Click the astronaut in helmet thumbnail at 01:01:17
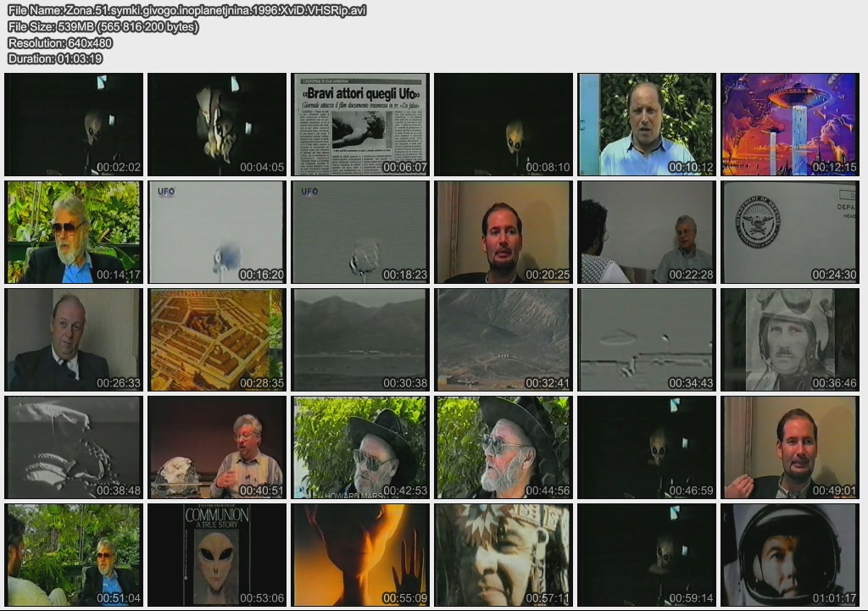The height and width of the screenshot is (611, 868). (789, 555)
